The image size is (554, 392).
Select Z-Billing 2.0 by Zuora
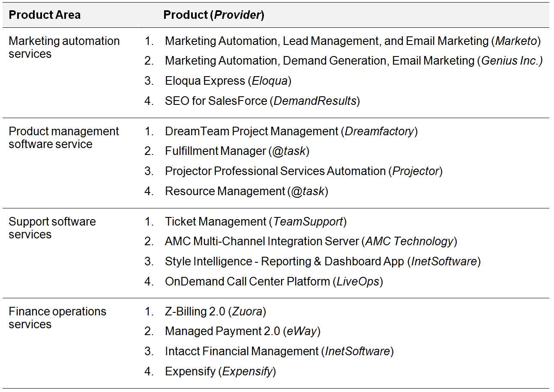216,312
